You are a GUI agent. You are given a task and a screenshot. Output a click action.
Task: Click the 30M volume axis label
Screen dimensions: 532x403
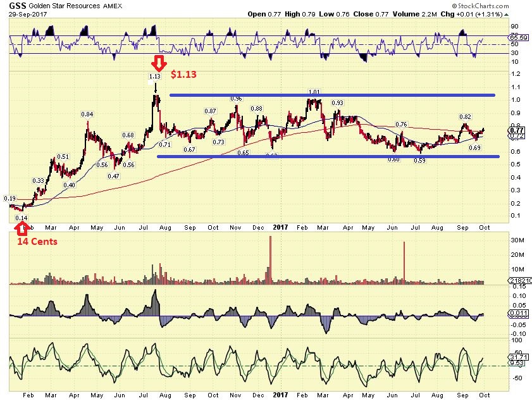click(x=517, y=240)
